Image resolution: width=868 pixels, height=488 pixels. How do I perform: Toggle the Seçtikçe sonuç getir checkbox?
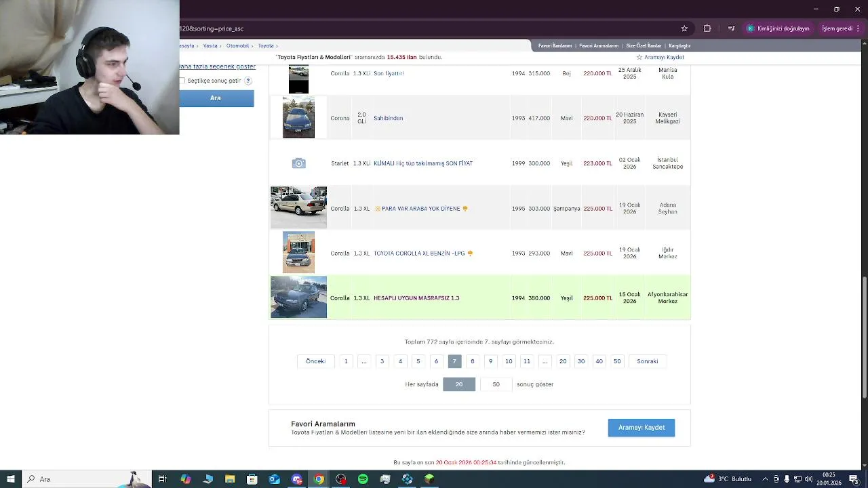pos(182,81)
